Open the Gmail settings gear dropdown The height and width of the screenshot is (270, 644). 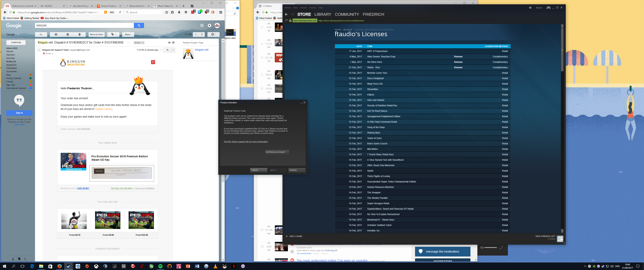point(213,34)
